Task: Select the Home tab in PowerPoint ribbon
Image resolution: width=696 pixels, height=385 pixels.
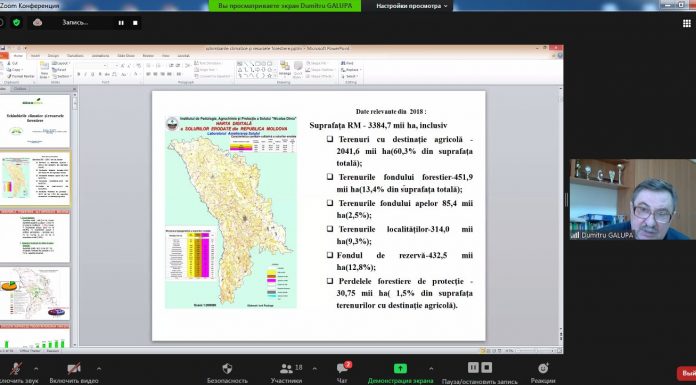Action: coord(18,56)
